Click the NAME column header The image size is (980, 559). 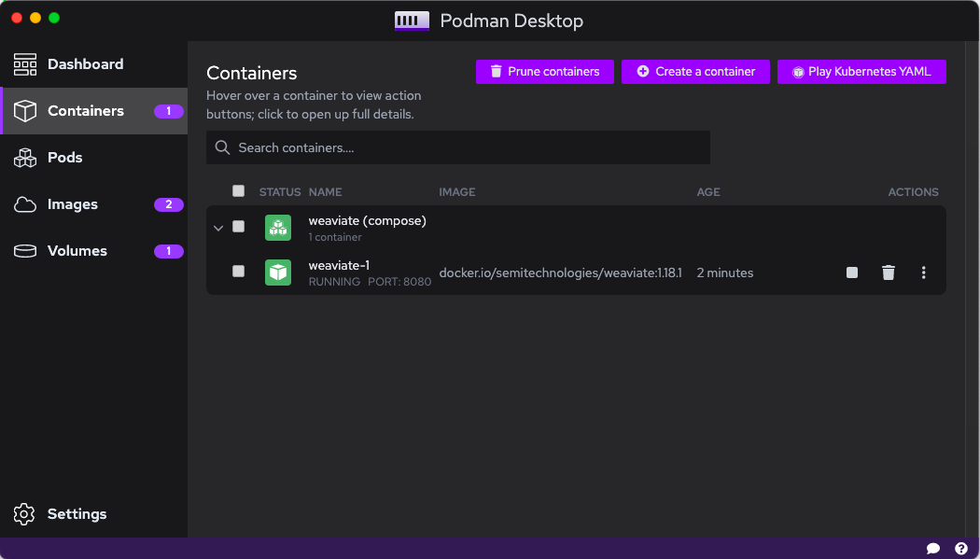(325, 192)
